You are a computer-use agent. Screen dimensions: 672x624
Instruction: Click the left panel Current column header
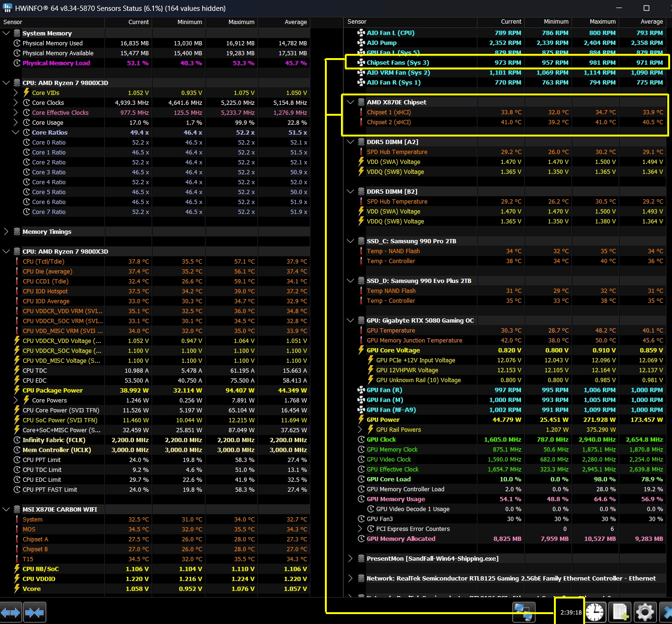pos(128,22)
